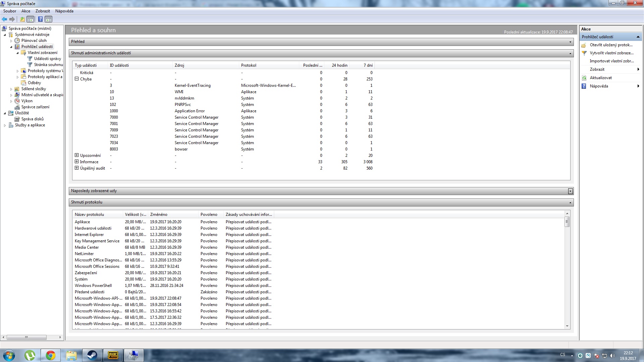Open Steam from the Windows taskbar
Viewport: 644px width, 362px height.
tap(92, 355)
